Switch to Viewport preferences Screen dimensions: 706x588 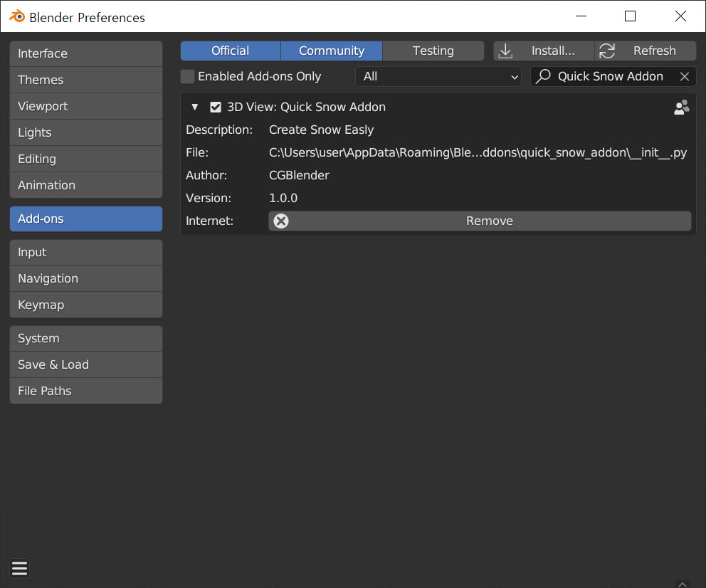point(86,106)
